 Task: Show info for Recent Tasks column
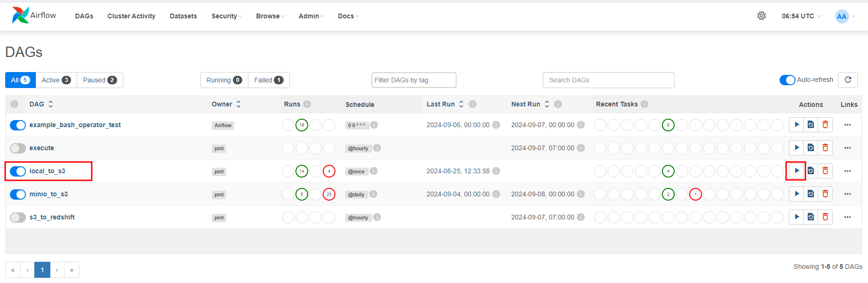coord(645,104)
